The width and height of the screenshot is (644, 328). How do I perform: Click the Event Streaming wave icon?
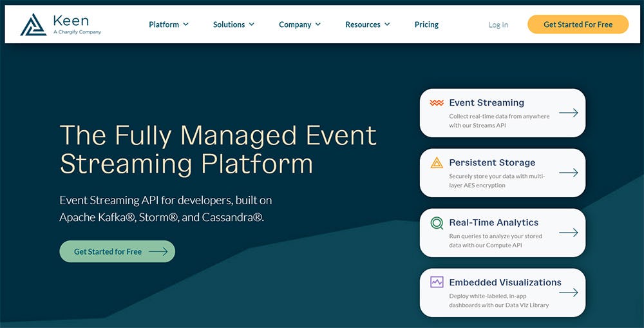[437, 102]
